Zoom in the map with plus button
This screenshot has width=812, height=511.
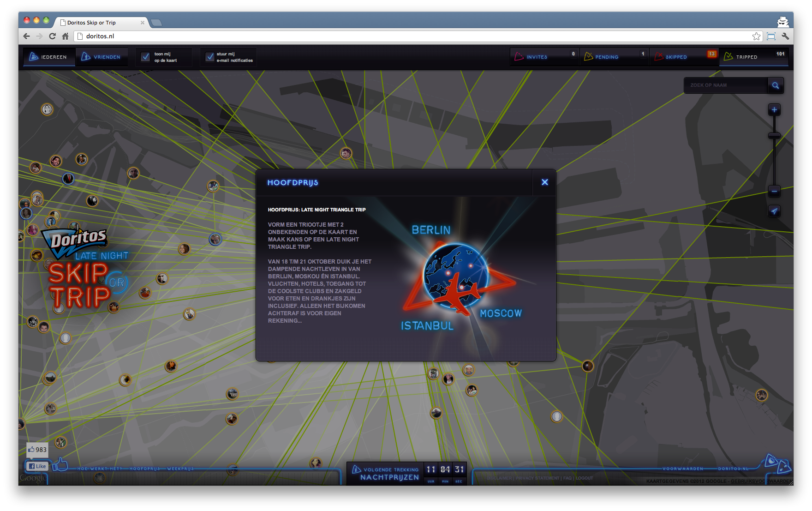coord(774,110)
